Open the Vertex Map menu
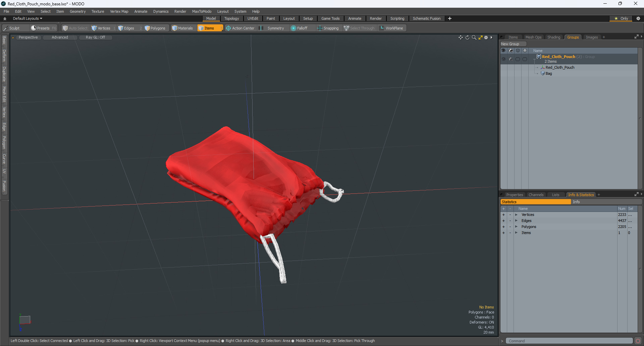This screenshot has width=644, height=346. coord(119,11)
